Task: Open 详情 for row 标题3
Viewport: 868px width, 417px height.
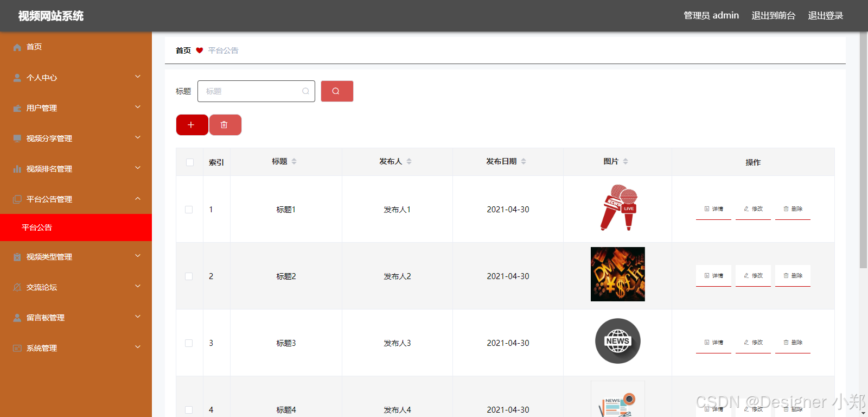Action: click(x=713, y=343)
